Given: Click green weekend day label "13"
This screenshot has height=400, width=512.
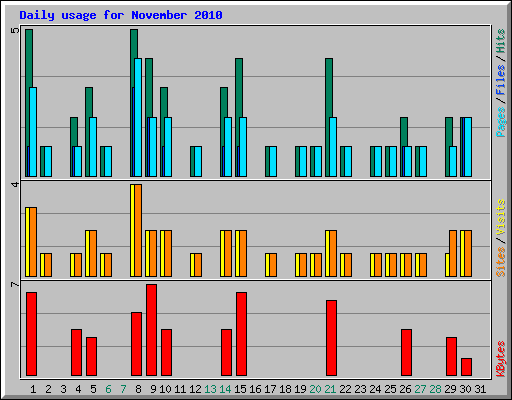Looking at the screenshot, I should point(210,389).
